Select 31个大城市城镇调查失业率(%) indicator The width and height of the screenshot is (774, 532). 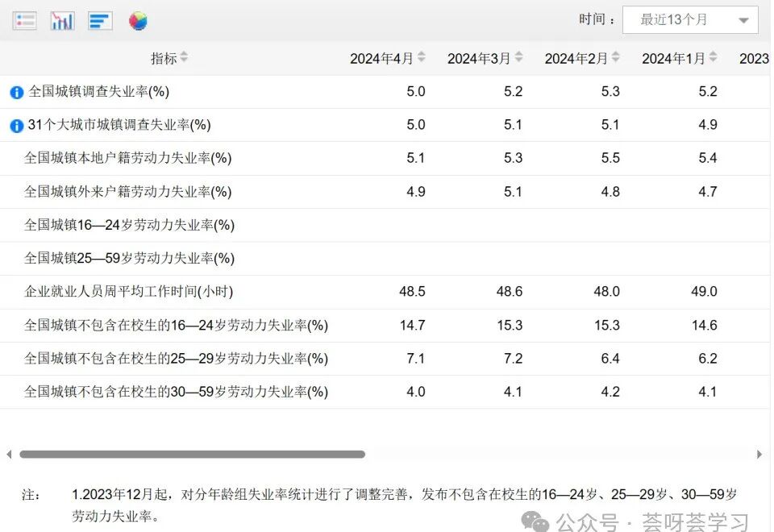point(119,125)
